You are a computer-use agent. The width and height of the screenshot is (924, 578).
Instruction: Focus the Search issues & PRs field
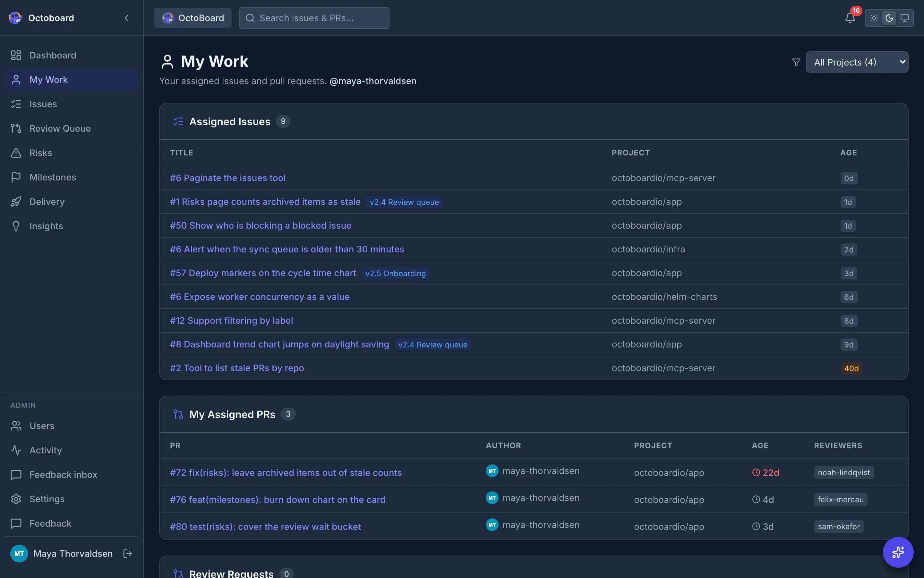[314, 18]
